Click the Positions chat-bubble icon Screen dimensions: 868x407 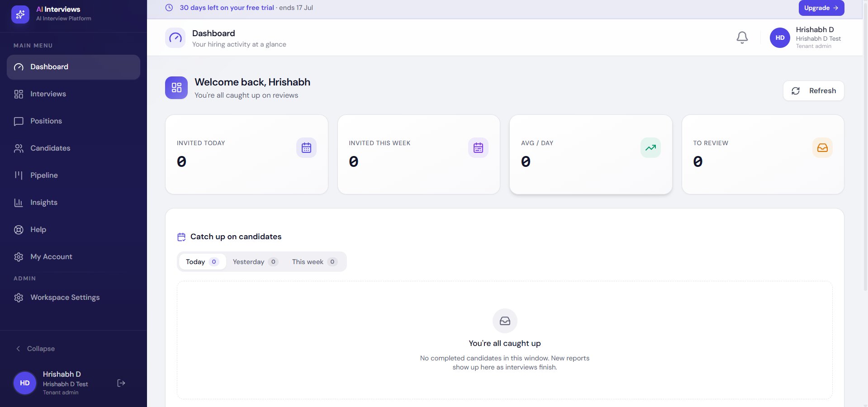click(19, 121)
